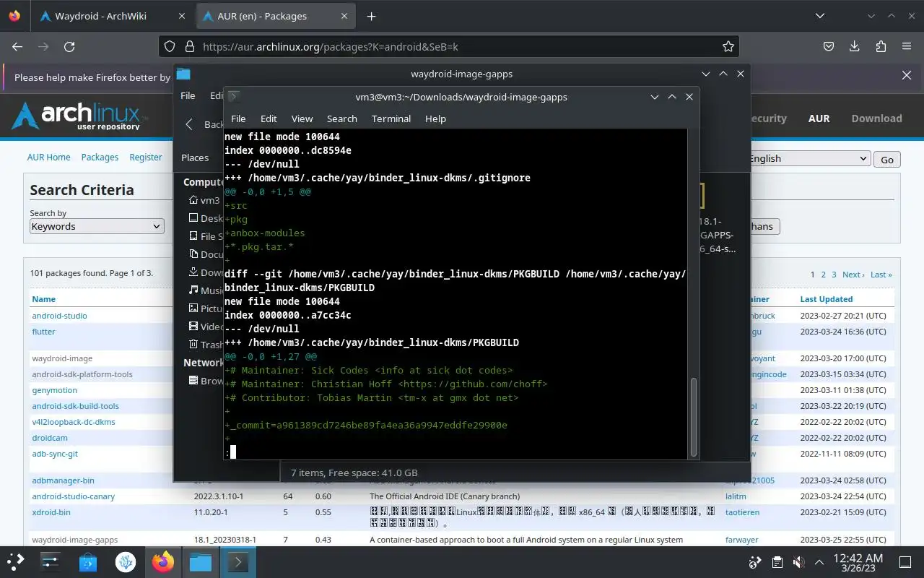Open the terminal Edit menu
The width and height of the screenshot is (924, 578).
pyautogui.click(x=269, y=118)
